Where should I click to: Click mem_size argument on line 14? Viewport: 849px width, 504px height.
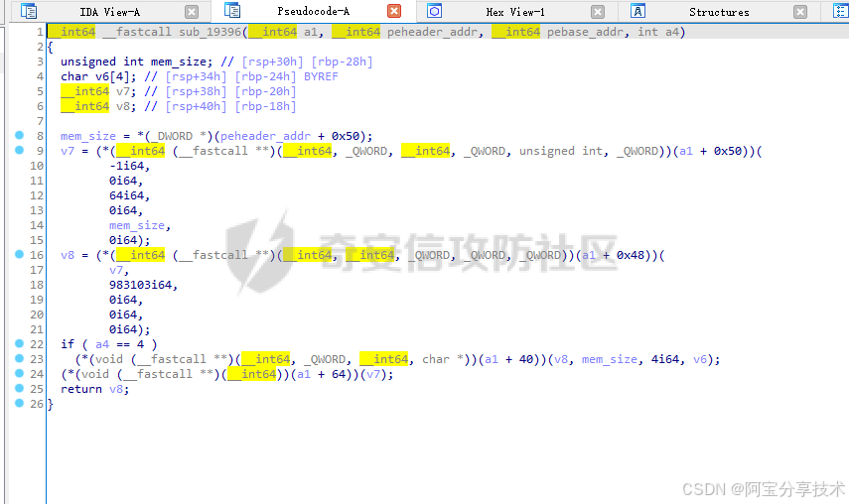pyautogui.click(x=136, y=225)
